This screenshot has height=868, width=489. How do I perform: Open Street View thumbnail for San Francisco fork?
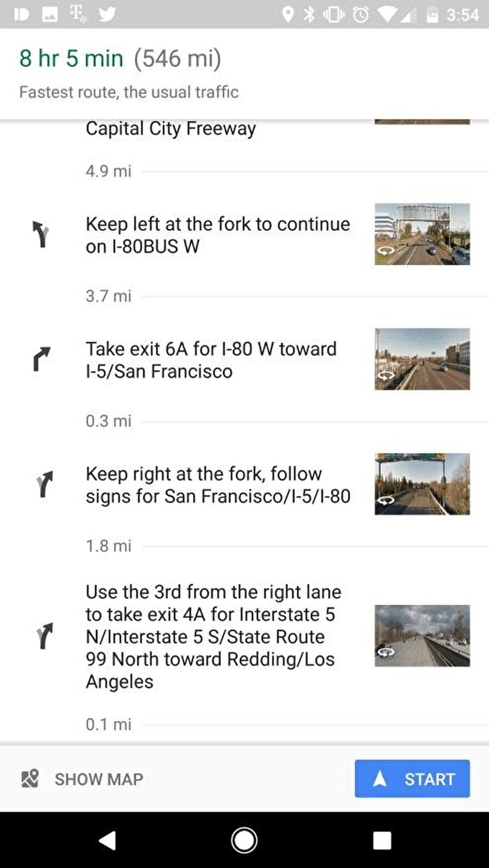pos(422,484)
